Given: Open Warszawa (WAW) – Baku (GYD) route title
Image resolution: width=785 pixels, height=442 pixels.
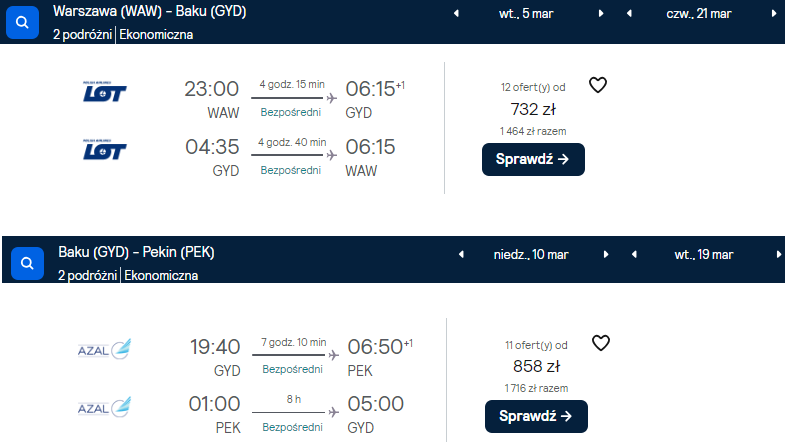Looking at the screenshot, I should coord(150,11).
